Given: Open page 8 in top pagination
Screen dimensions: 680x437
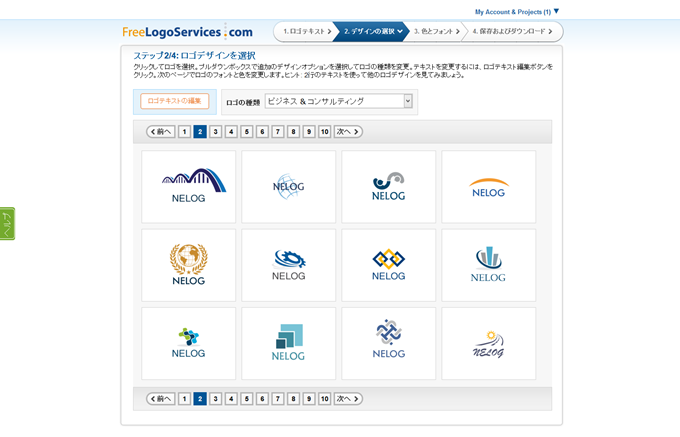Looking at the screenshot, I should 294,132.
